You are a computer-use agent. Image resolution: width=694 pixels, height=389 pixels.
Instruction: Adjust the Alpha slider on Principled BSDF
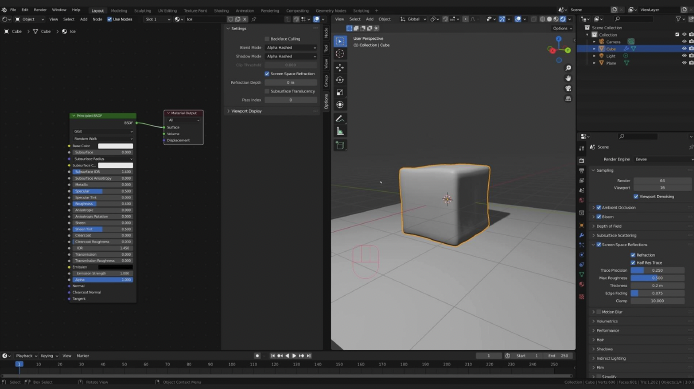[x=103, y=280]
